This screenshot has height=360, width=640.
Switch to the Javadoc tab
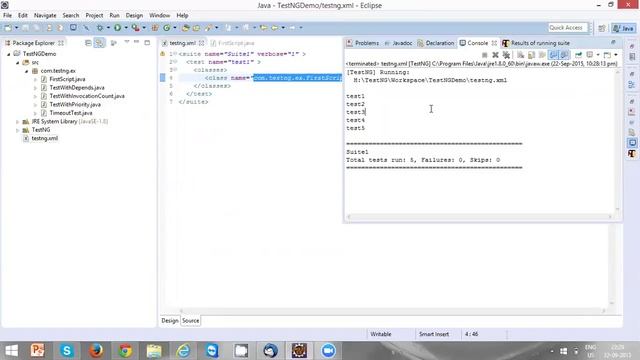398,43
